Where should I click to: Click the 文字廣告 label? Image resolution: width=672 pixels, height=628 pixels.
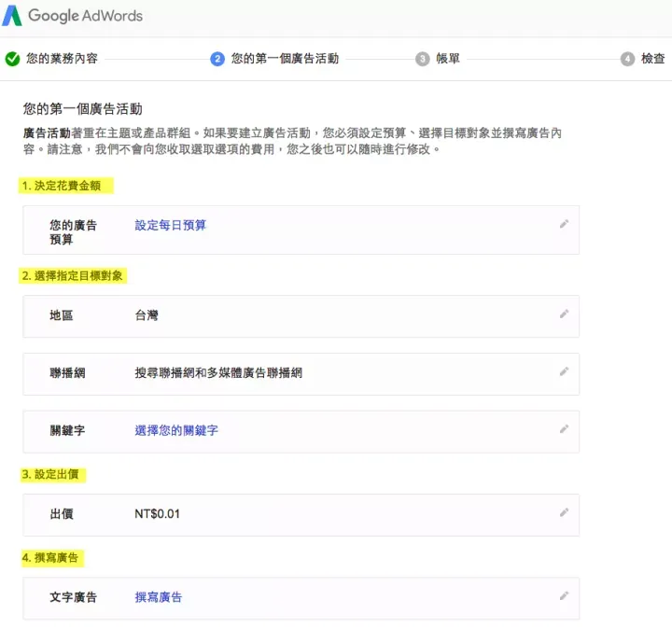point(74,596)
